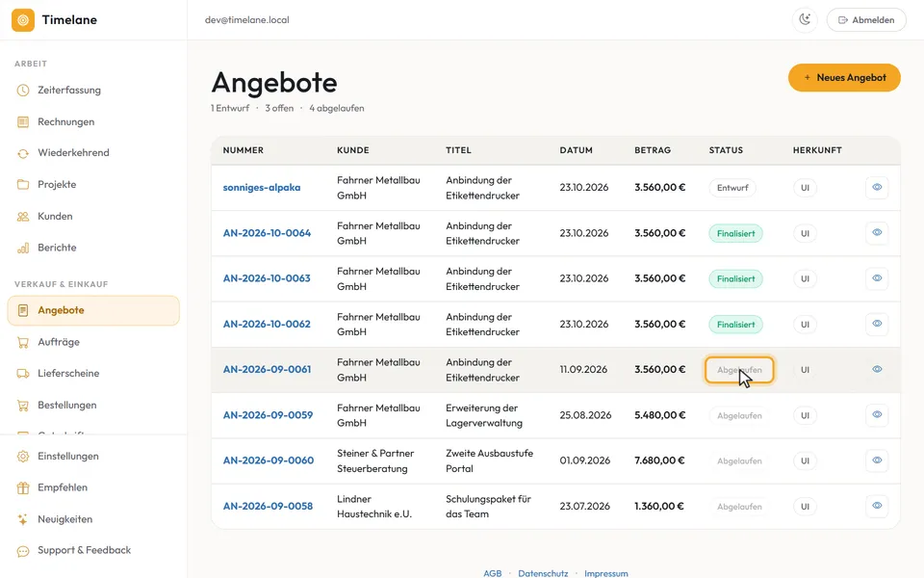The image size is (924, 578).
Task: Select the Angebote sidebar item
Action: coord(93,311)
